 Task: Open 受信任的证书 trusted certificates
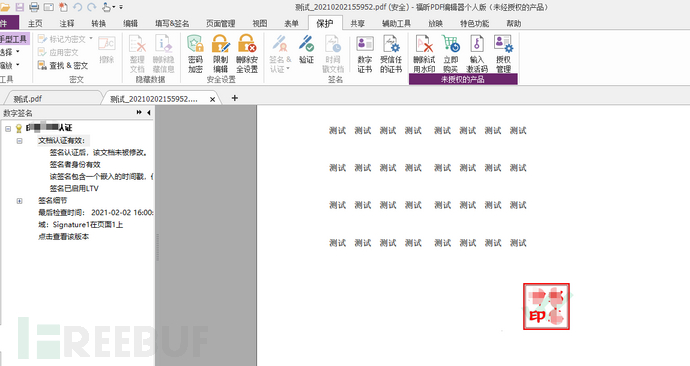(x=391, y=54)
